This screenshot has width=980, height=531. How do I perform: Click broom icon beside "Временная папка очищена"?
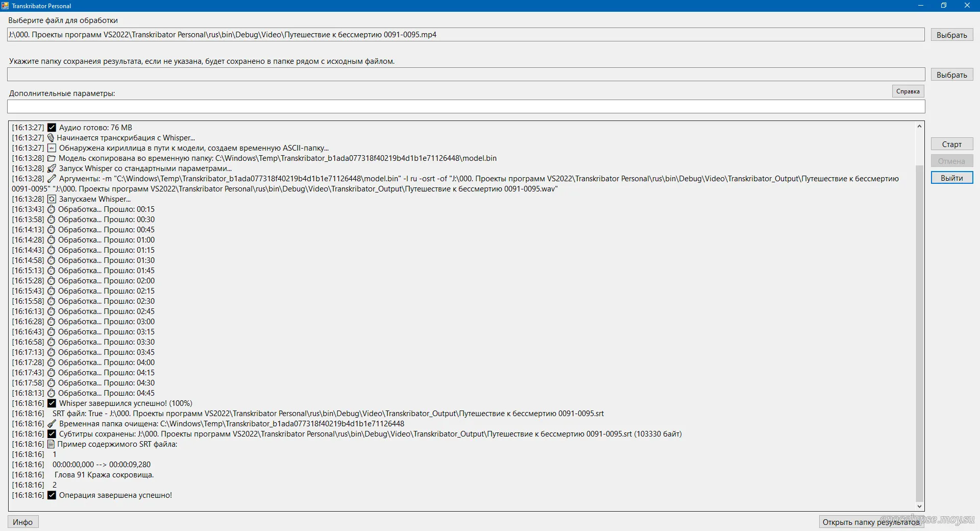52,424
